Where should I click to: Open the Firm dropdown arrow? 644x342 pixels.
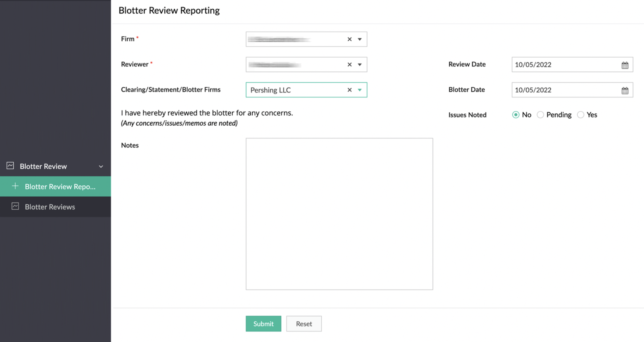coord(360,39)
